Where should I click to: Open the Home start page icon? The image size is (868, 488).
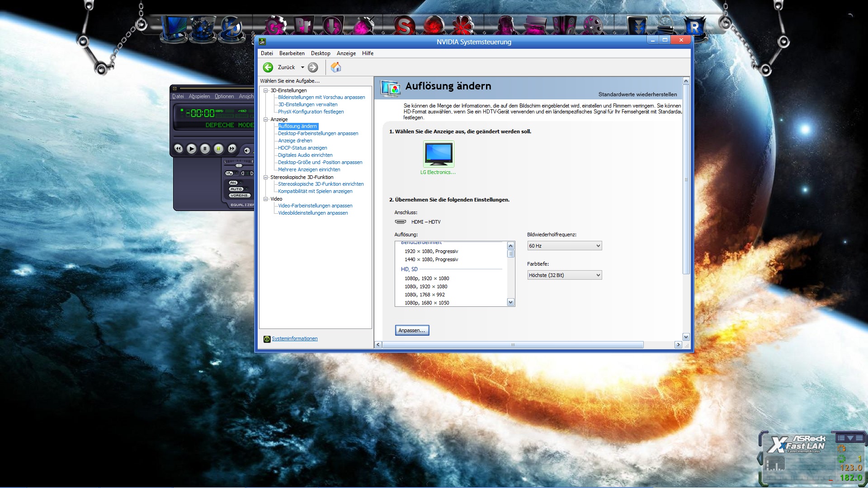point(336,67)
